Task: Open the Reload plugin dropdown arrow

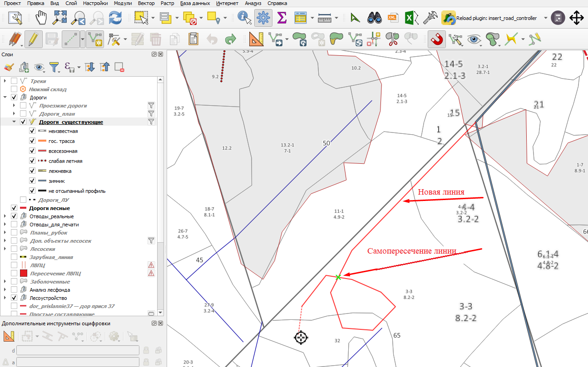Action: coord(545,18)
